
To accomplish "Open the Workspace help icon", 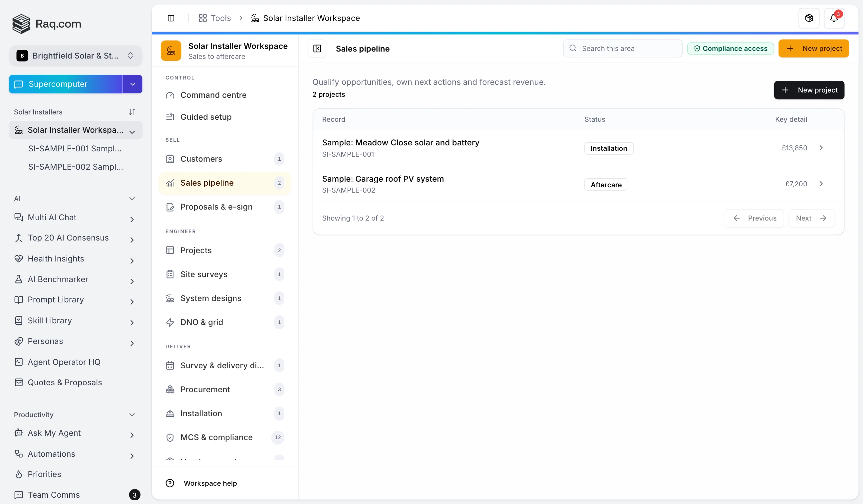I will coord(170,483).
